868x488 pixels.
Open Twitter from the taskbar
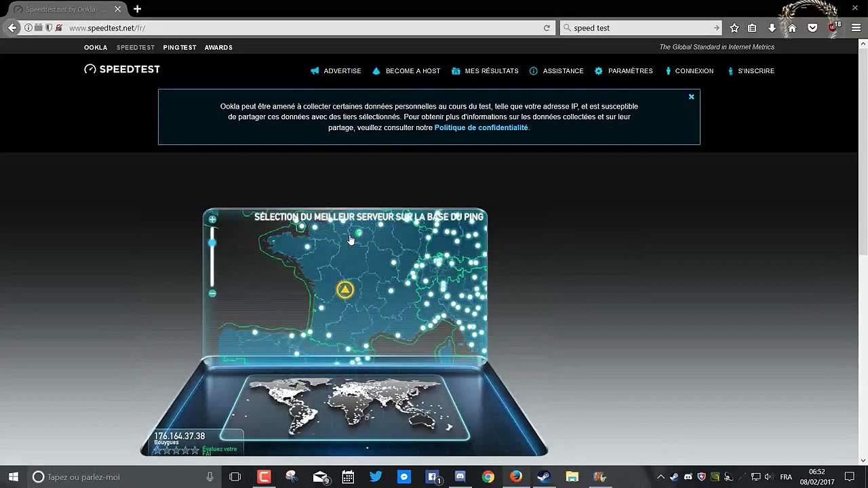(376, 477)
